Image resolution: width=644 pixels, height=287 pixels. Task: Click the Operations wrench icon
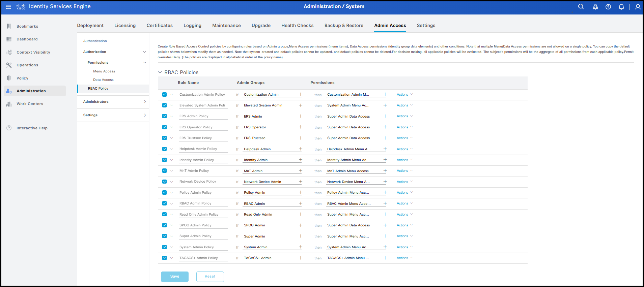coord(9,65)
